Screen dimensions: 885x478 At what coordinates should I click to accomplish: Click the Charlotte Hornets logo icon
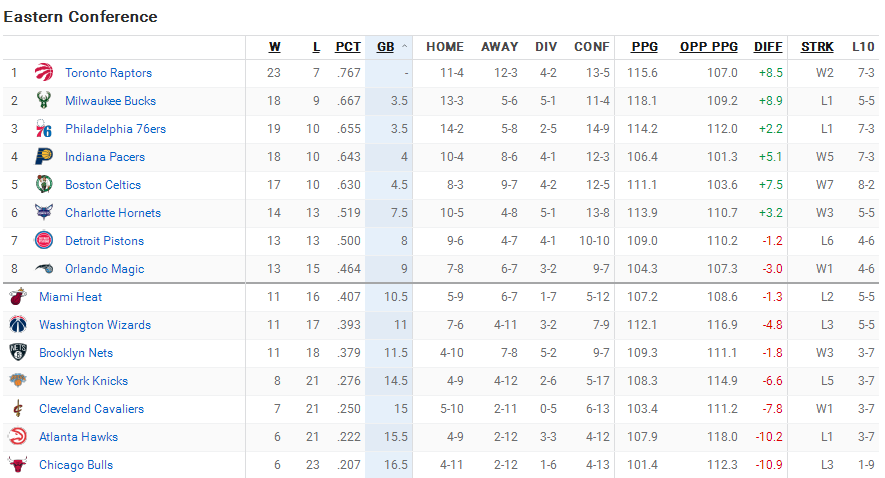coord(43,213)
